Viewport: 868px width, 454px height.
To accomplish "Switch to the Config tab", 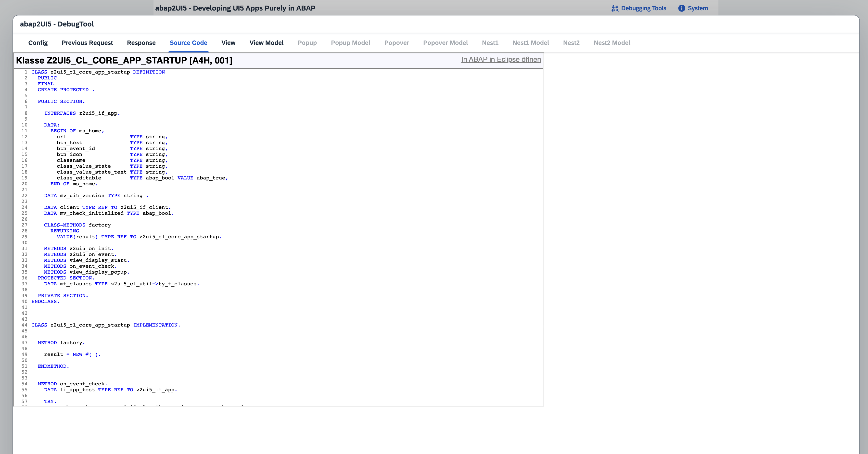I will click(38, 43).
